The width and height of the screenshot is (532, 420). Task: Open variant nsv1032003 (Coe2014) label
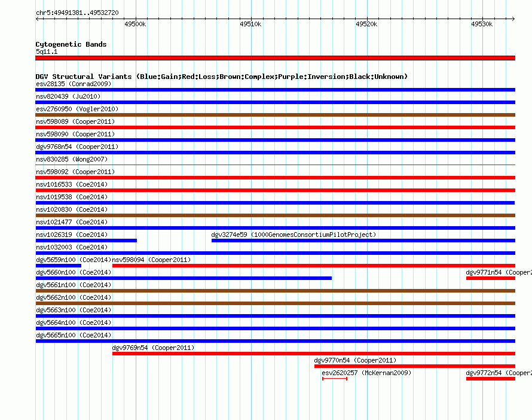(72, 247)
